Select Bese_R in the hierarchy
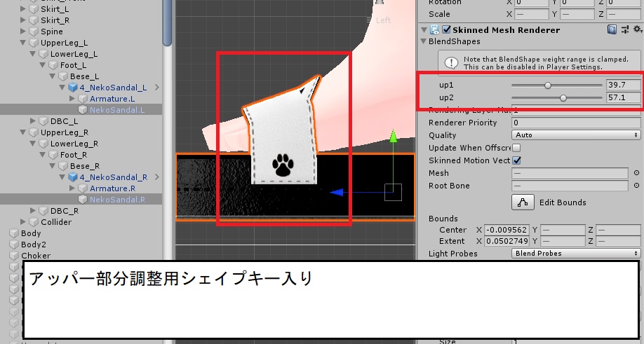The image size is (644, 344). click(85, 166)
